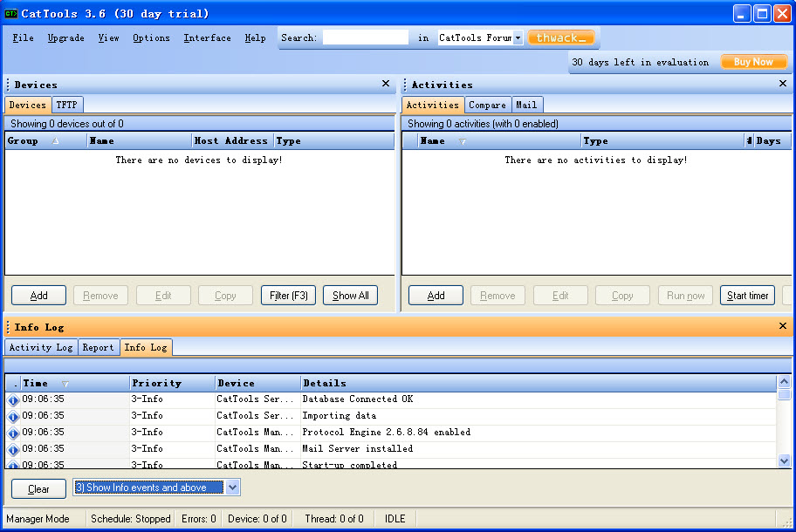The width and height of the screenshot is (796, 532).
Task: Click the Start timer button
Action: pyautogui.click(x=747, y=296)
